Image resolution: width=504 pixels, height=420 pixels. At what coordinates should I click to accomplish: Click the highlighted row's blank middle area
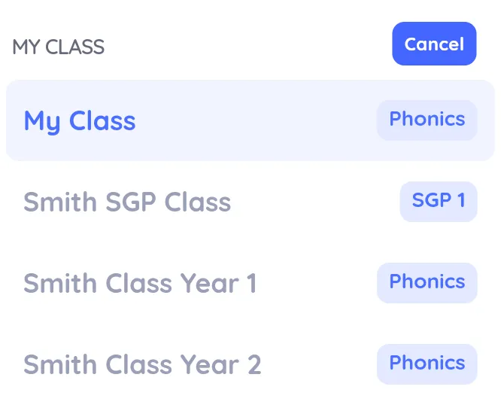tap(256, 120)
